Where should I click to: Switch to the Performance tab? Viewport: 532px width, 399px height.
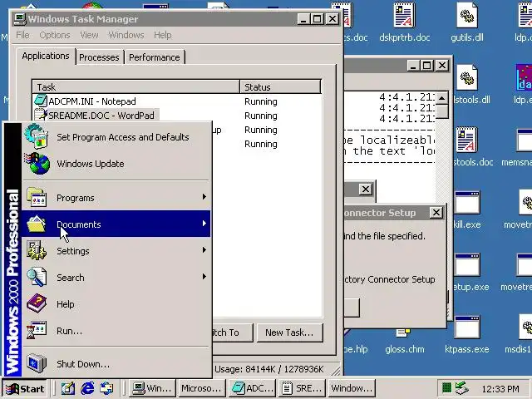click(155, 57)
